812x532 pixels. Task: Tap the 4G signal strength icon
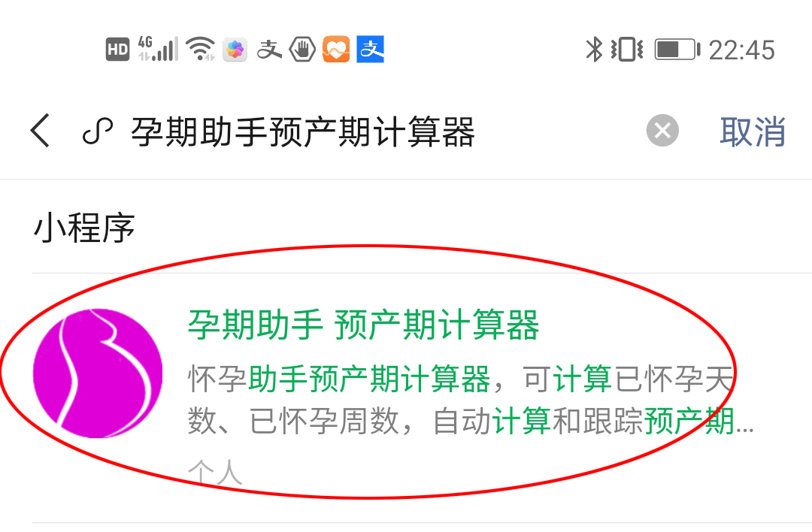click(158, 49)
